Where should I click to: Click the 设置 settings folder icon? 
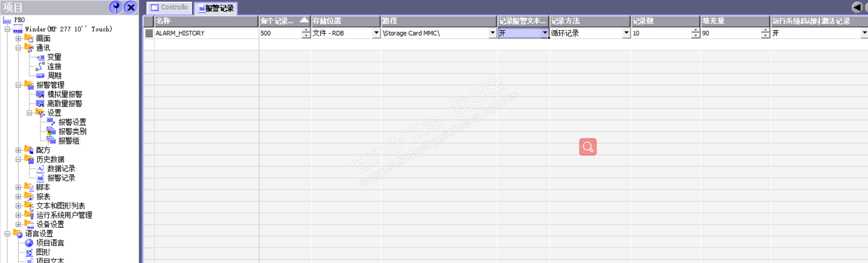point(40,112)
